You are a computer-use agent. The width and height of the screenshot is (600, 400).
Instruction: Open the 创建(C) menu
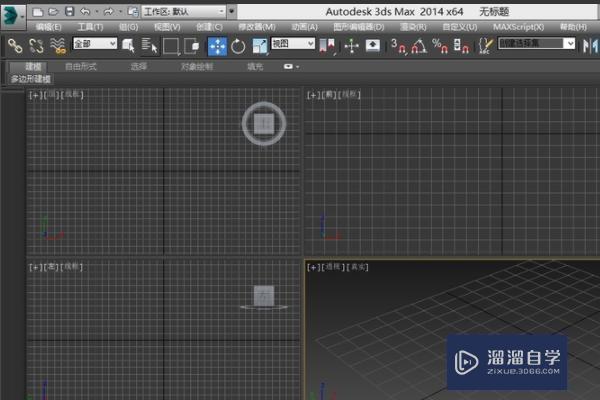(209, 27)
